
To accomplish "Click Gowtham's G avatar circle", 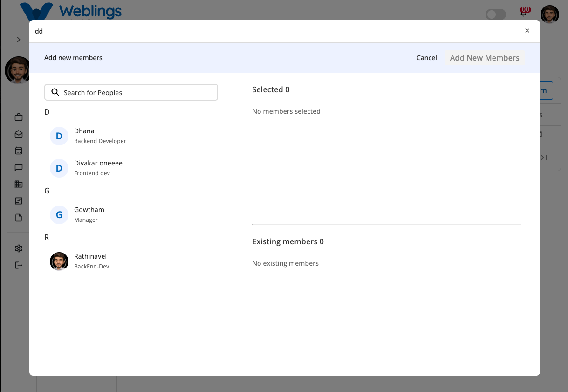I will pos(59,215).
